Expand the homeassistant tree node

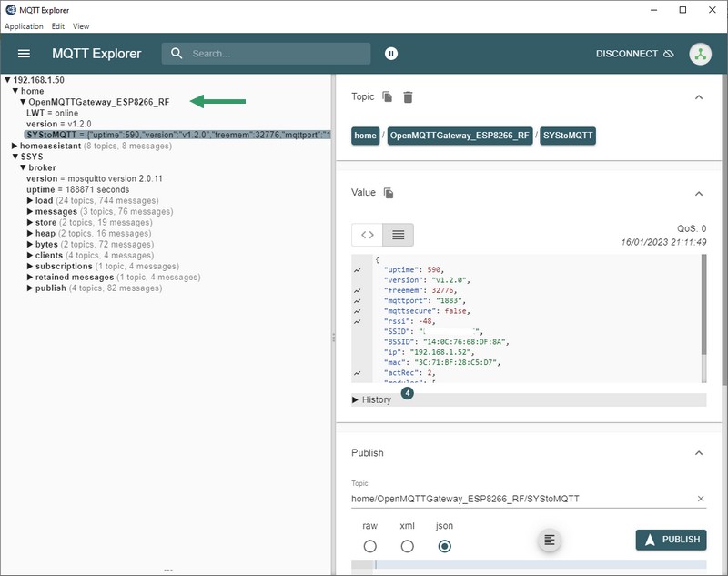tap(15, 146)
